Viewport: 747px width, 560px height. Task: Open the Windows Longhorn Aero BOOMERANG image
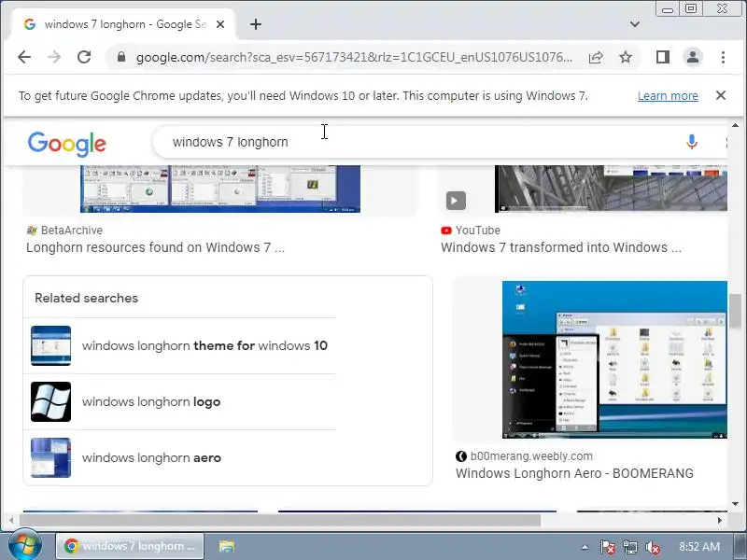coord(614,359)
